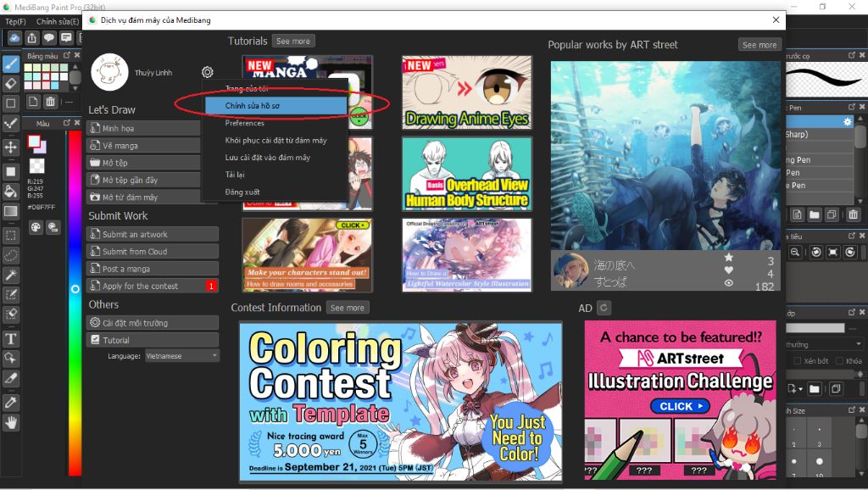
Task: Select the Hand tool
Action: pyautogui.click(x=11, y=423)
